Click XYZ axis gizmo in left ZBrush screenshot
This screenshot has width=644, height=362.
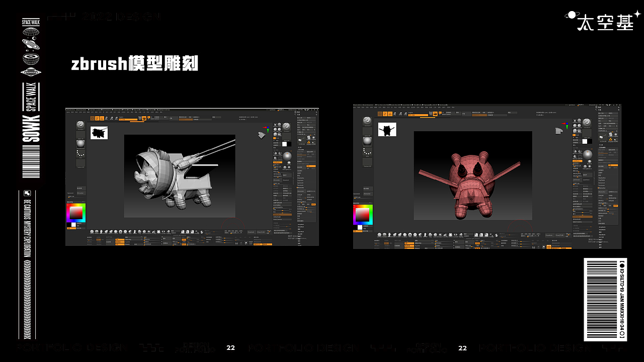point(266,130)
